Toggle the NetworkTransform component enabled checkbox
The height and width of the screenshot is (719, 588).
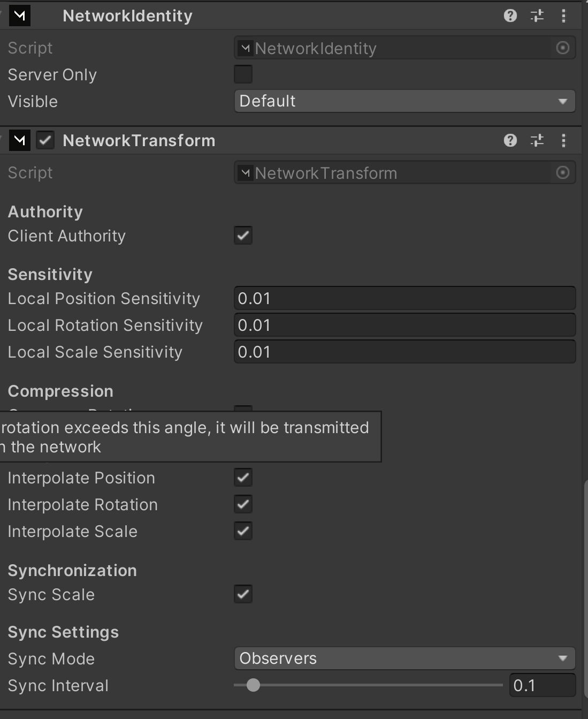point(45,140)
